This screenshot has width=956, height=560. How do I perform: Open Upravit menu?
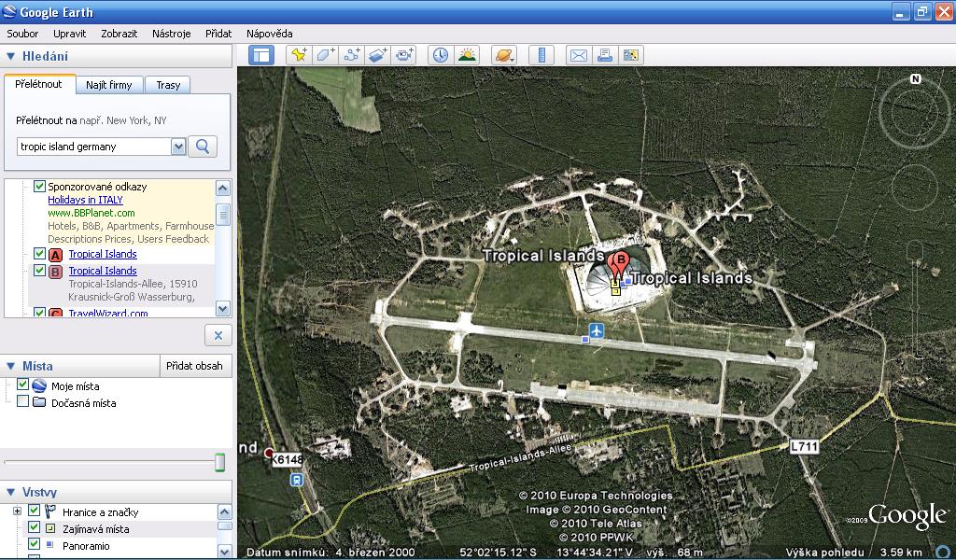click(x=69, y=34)
